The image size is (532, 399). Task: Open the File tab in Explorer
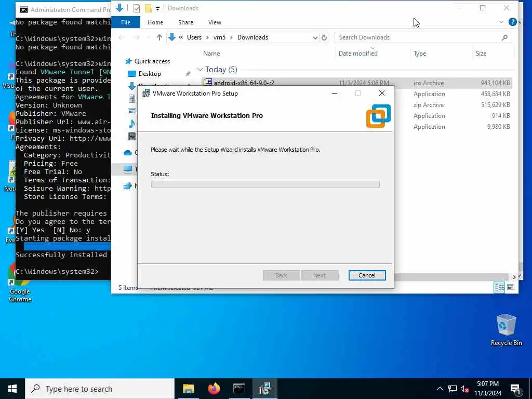tap(126, 22)
